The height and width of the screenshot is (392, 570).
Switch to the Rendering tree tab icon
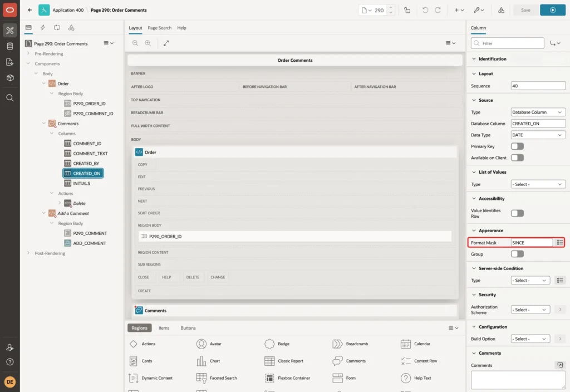coord(28,28)
